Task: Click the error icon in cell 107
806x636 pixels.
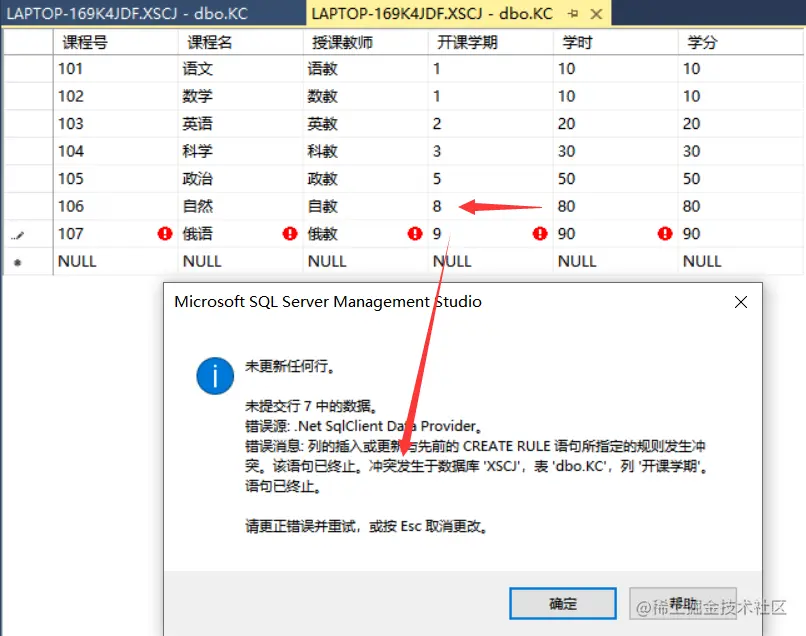Action: [164, 234]
